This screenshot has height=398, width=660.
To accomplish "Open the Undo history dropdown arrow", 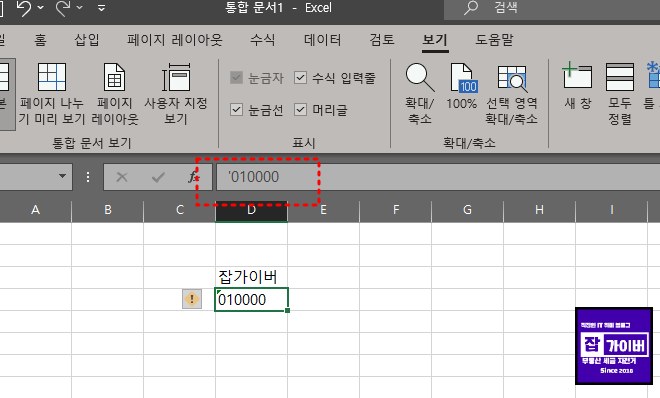I will tap(41, 8).
